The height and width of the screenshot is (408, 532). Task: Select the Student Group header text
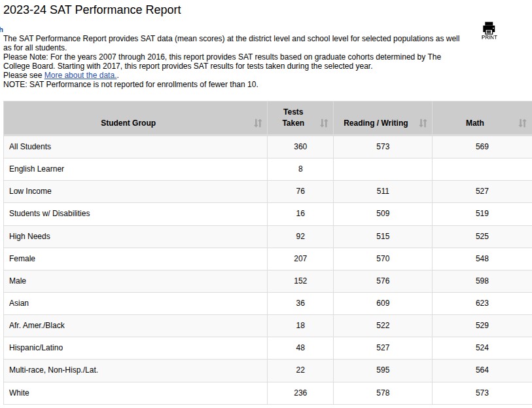pos(128,123)
